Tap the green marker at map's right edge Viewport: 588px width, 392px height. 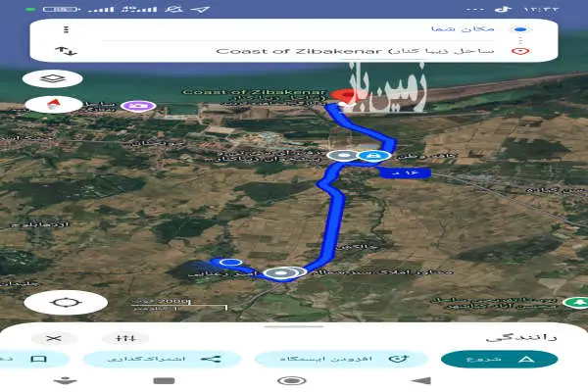click(x=577, y=303)
